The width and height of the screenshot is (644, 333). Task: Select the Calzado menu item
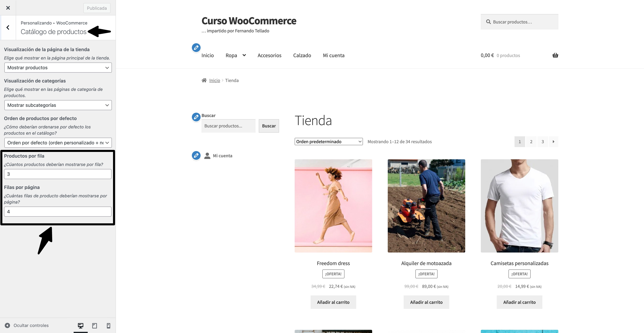302,55
